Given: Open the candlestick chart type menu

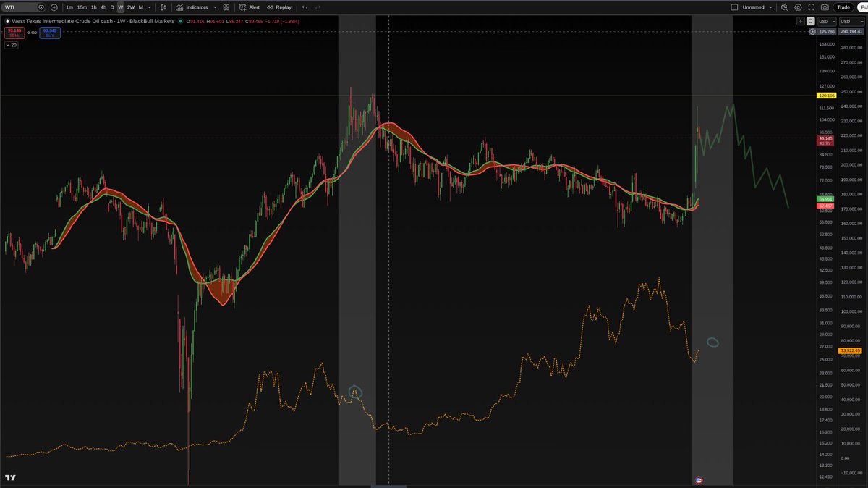Looking at the screenshot, I should point(163,7).
